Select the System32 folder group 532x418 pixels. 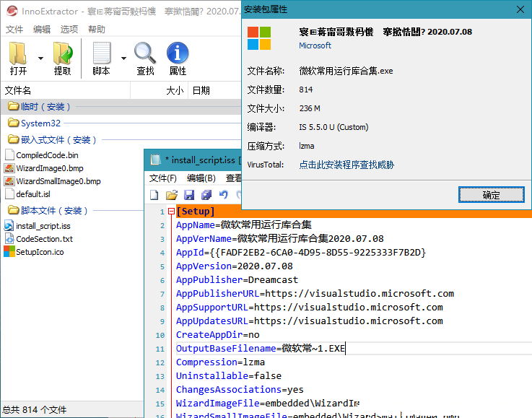click(x=121, y=123)
